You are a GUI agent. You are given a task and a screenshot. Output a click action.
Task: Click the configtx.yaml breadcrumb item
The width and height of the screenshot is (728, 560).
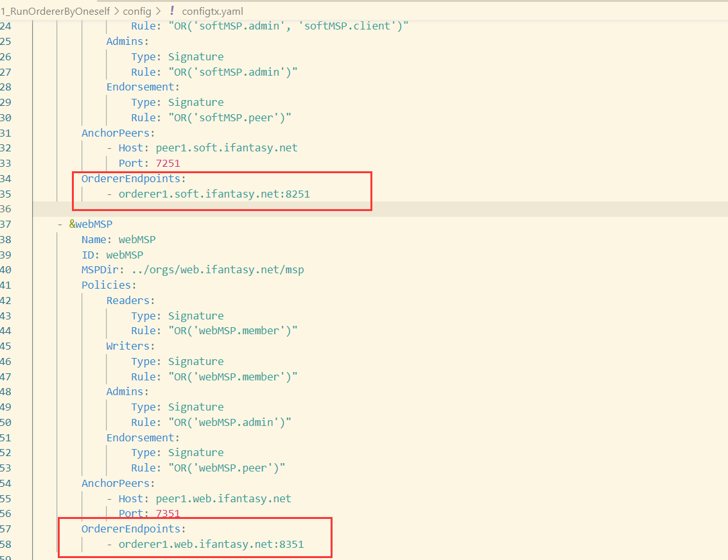212,11
